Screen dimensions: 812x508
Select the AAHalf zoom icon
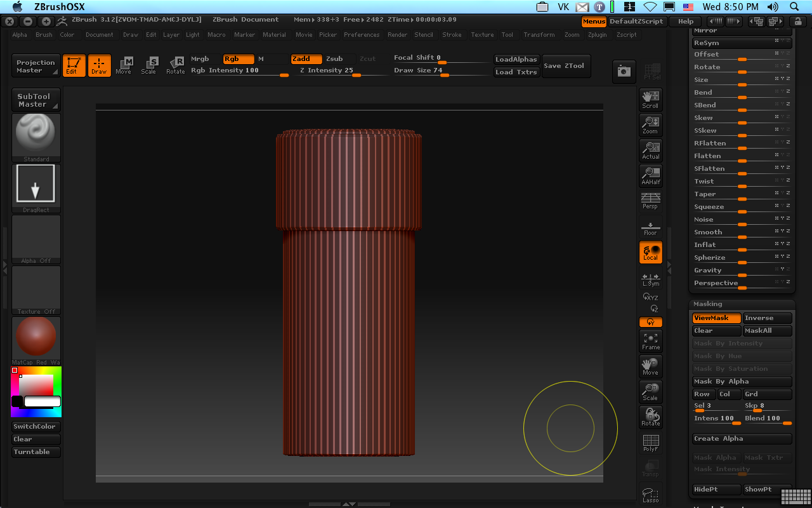point(650,176)
